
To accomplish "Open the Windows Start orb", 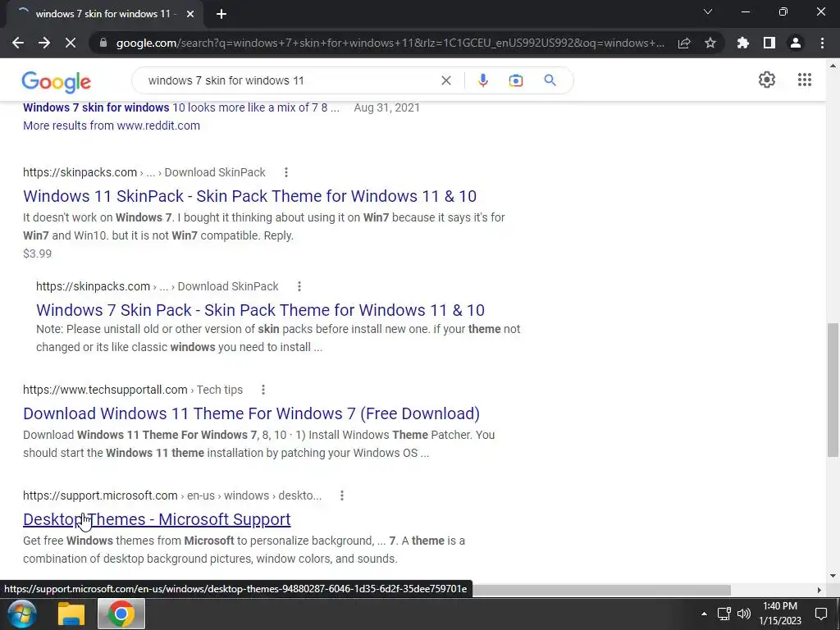I will click(x=22, y=614).
